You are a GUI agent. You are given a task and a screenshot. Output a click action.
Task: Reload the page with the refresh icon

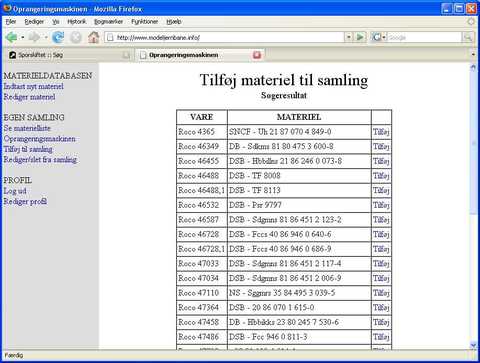click(x=58, y=37)
